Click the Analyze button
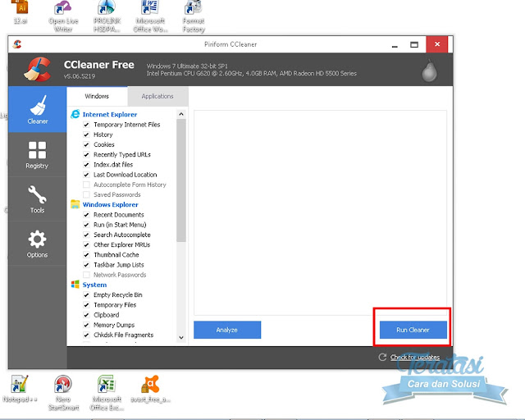This screenshot has height=420, width=525. (227, 330)
